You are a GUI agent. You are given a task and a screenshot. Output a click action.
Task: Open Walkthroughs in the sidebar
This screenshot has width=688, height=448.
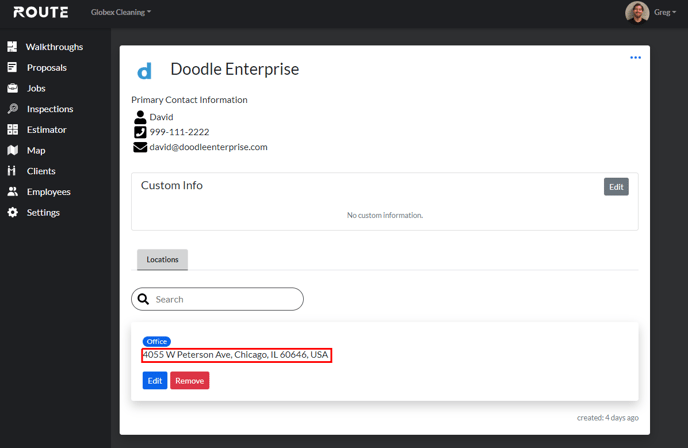coord(54,47)
